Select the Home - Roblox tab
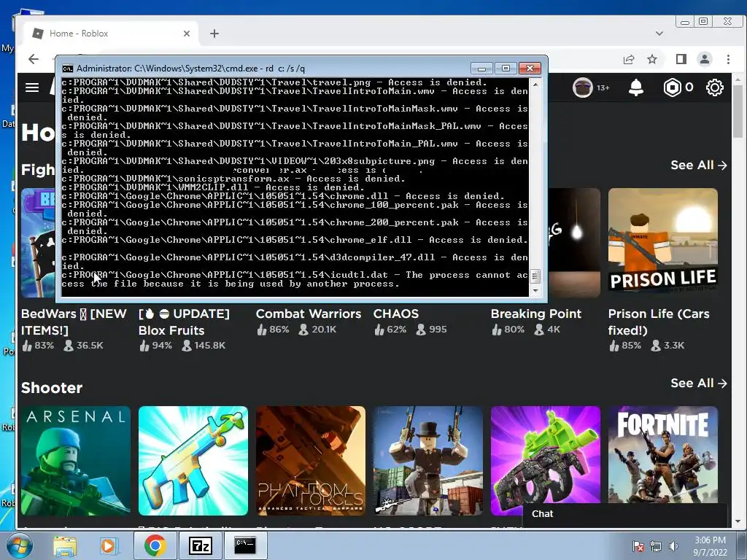The width and height of the screenshot is (747, 560). (111, 34)
